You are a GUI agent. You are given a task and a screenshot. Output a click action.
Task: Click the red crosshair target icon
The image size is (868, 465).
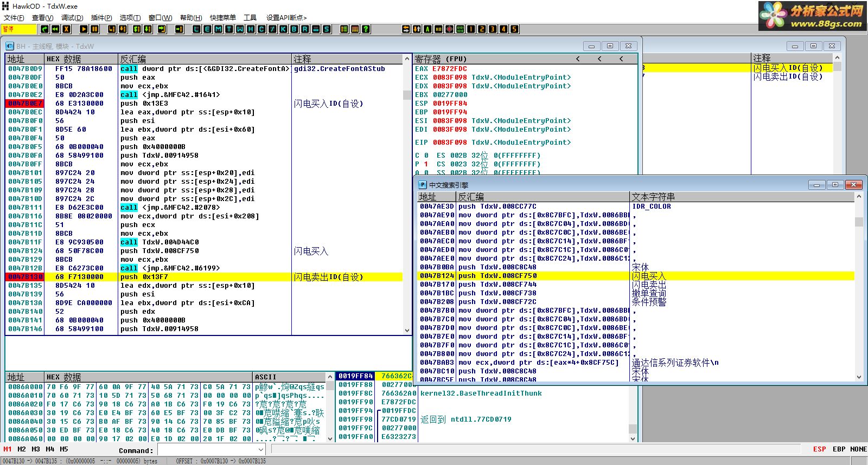449,29
